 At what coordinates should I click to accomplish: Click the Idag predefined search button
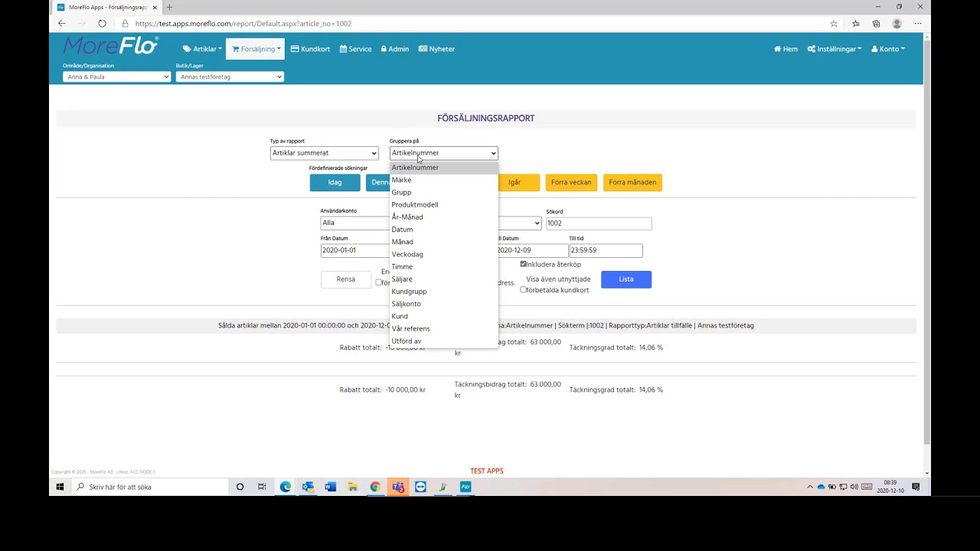(335, 182)
